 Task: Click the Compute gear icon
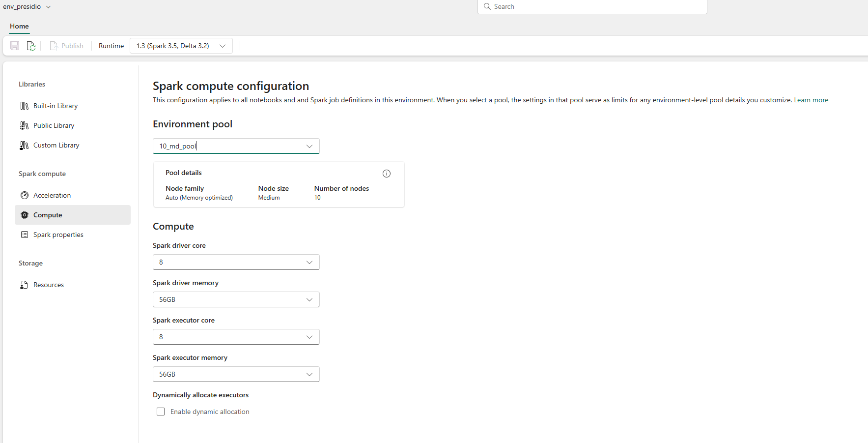pyautogui.click(x=25, y=215)
